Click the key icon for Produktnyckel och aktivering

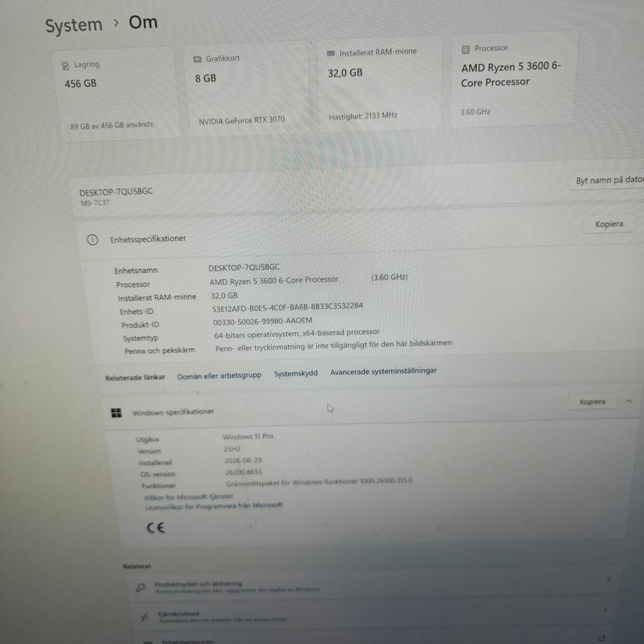[x=140, y=587]
